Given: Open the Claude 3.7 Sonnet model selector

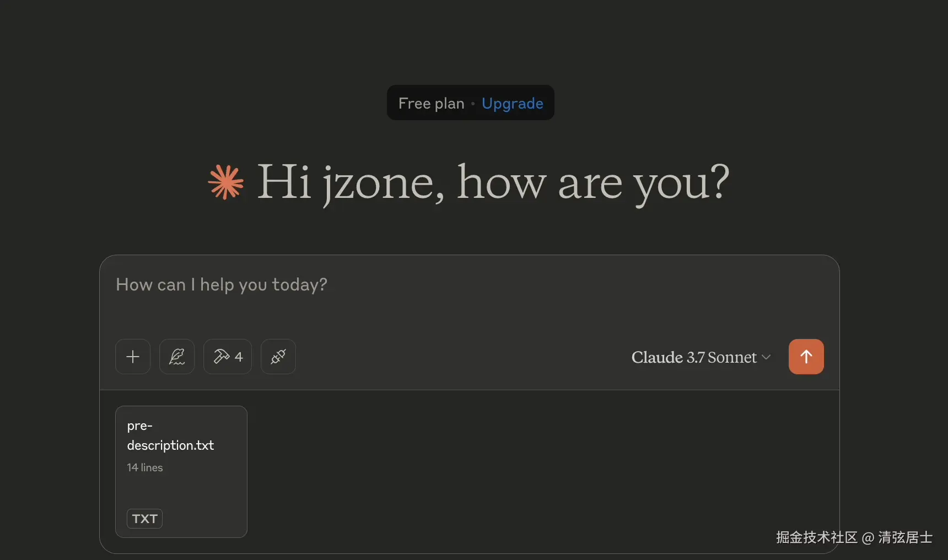Looking at the screenshot, I should (x=701, y=357).
